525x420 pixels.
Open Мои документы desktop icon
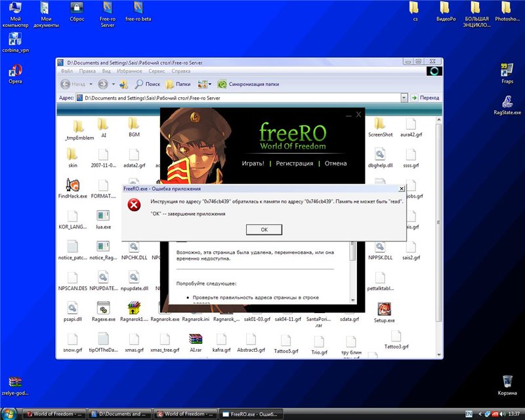tap(46, 14)
